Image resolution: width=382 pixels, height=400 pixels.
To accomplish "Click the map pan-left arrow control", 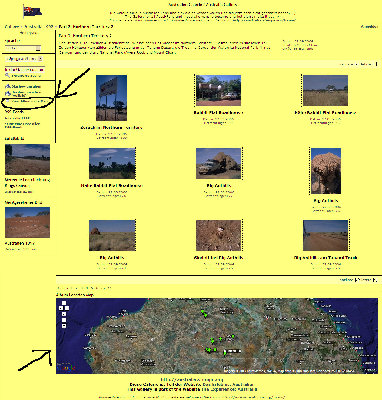I will 61,308.
